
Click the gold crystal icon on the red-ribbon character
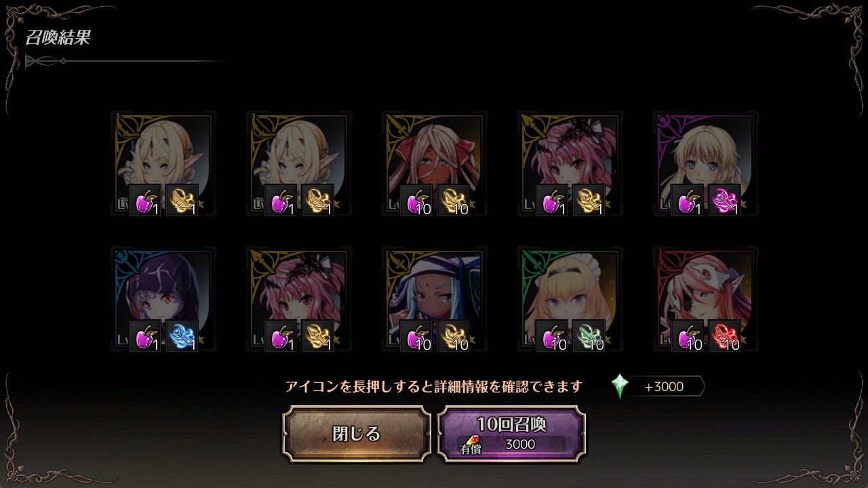click(x=453, y=201)
